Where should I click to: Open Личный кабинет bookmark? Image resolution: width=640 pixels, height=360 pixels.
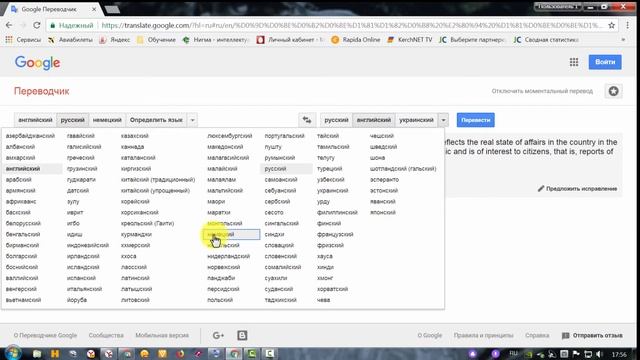coord(290,40)
